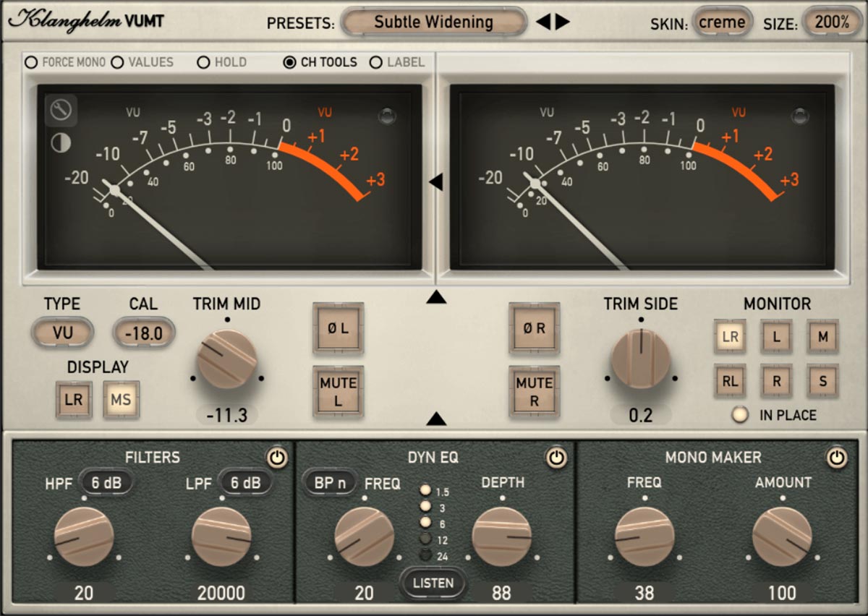Click the contrast half-circle icon on left meter
The image size is (868, 616).
[61, 143]
